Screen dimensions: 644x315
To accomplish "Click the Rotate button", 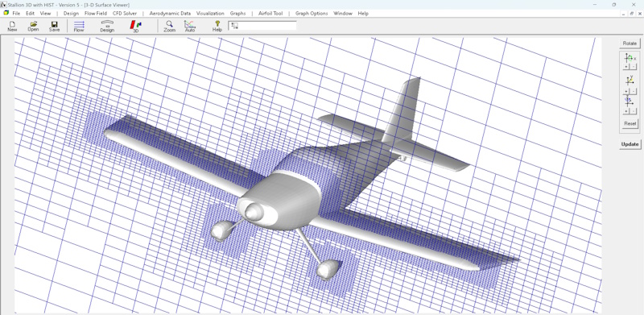I will tap(630, 44).
